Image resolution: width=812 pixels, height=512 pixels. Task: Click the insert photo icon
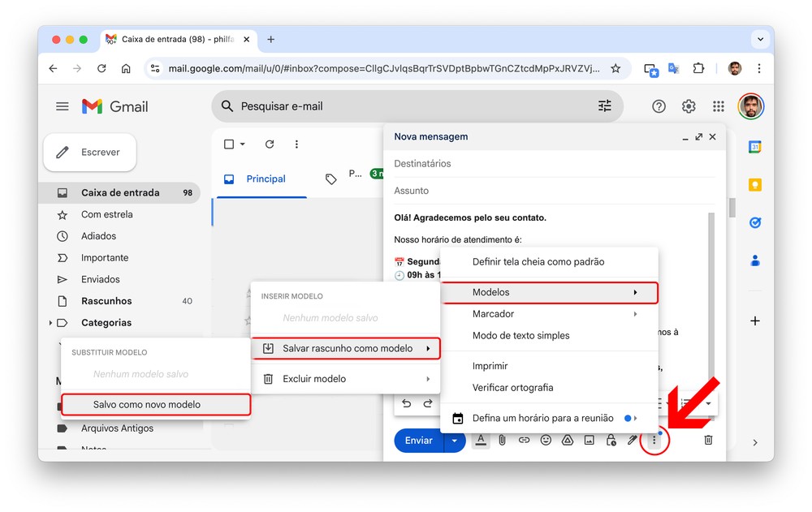(589, 440)
